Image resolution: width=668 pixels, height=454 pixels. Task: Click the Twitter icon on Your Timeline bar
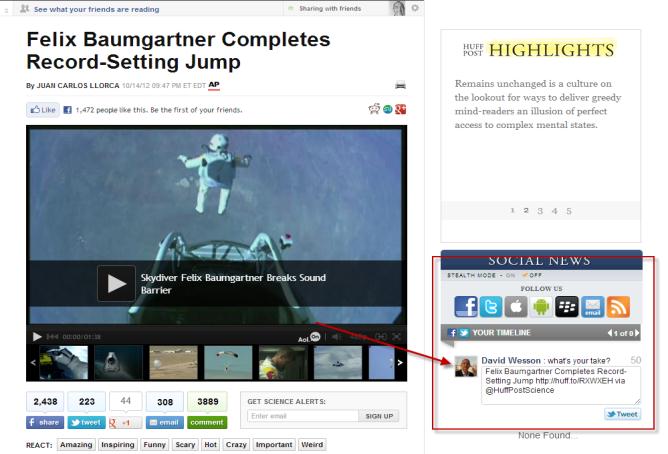pyautogui.click(x=464, y=333)
